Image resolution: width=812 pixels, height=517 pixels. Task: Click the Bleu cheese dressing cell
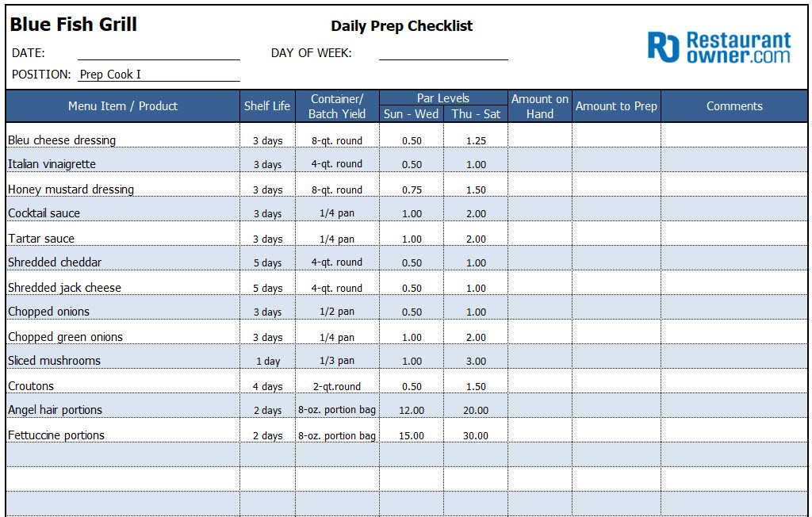pos(123,136)
